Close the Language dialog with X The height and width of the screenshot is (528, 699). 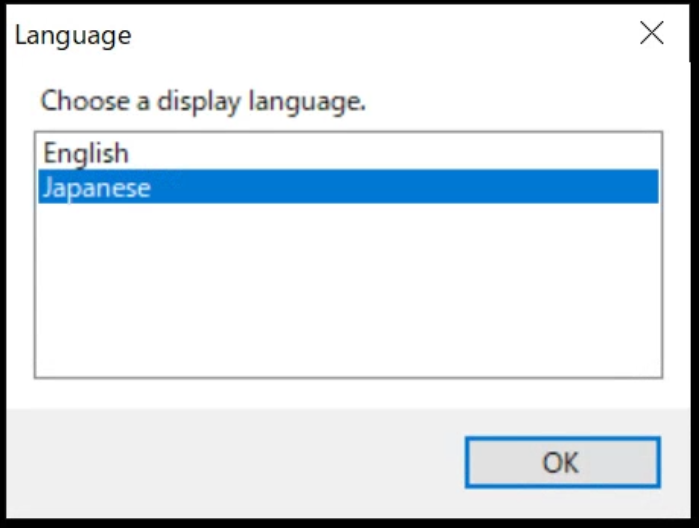click(651, 34)
